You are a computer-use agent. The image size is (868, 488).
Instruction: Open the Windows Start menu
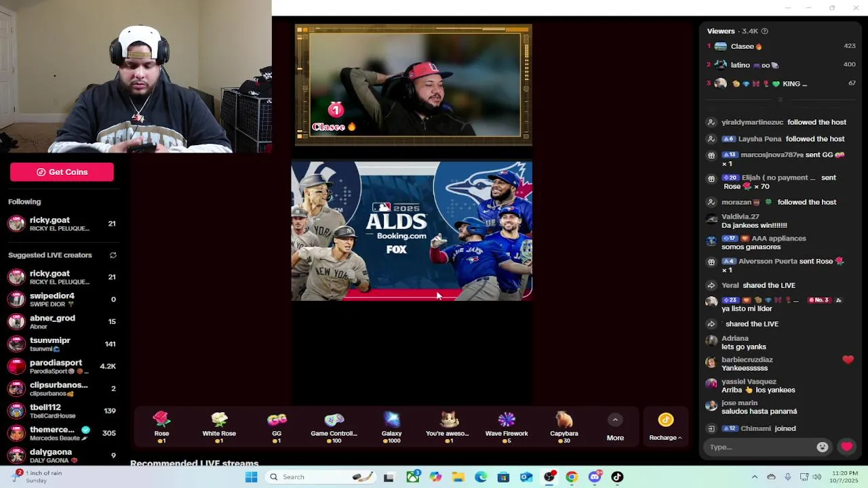click(251, 477)
